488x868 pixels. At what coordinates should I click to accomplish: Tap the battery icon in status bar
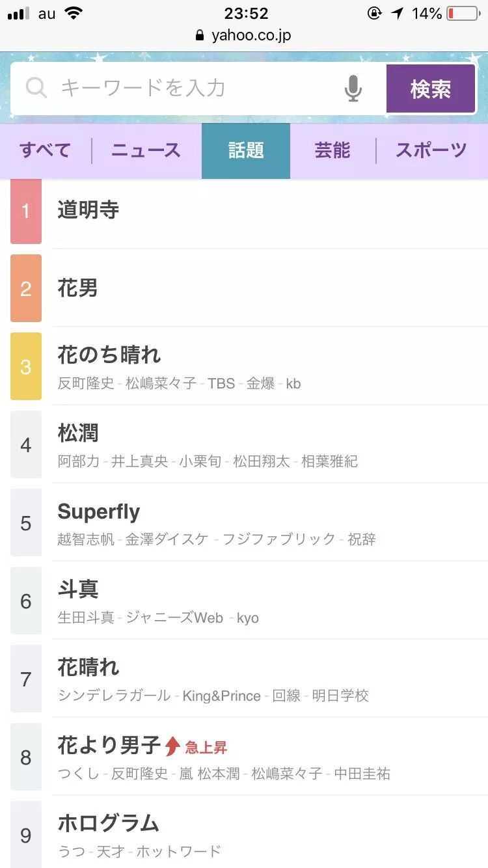[x=463, y=14]
